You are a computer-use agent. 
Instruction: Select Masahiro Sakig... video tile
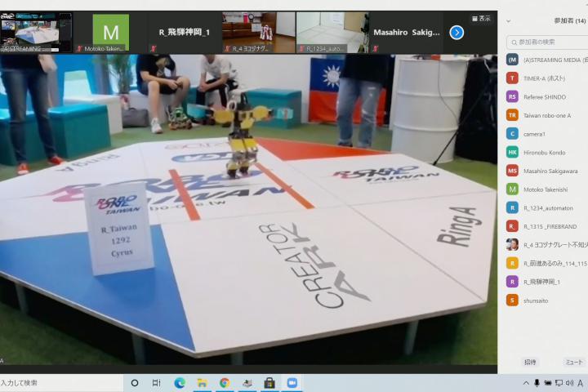coord(407,33)
